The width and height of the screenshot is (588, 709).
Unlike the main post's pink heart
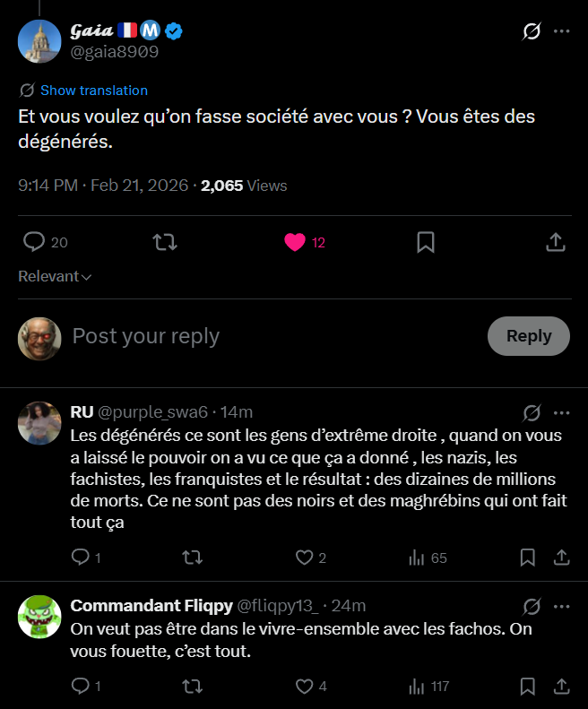click(295, 242)
